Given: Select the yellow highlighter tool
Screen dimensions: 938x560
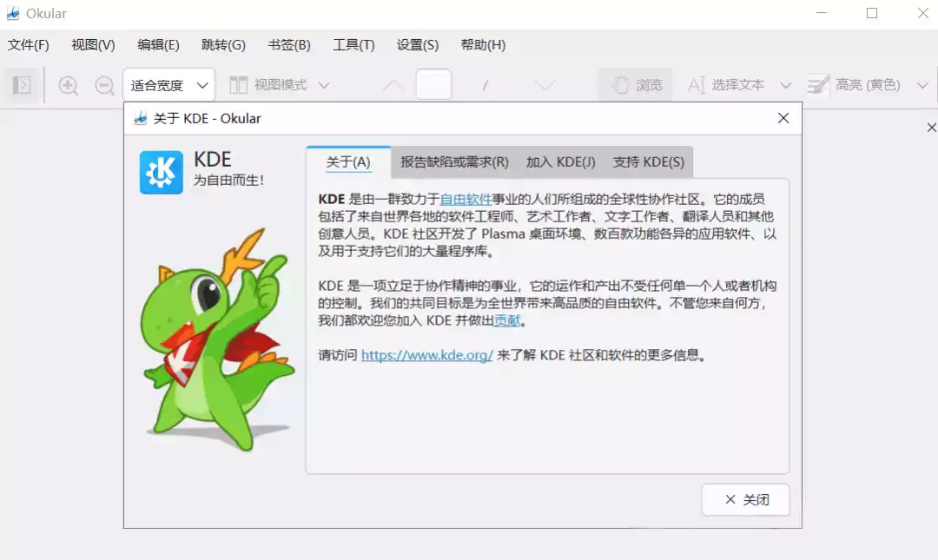Looking at the screenshot, I should (x=853, y=85).
